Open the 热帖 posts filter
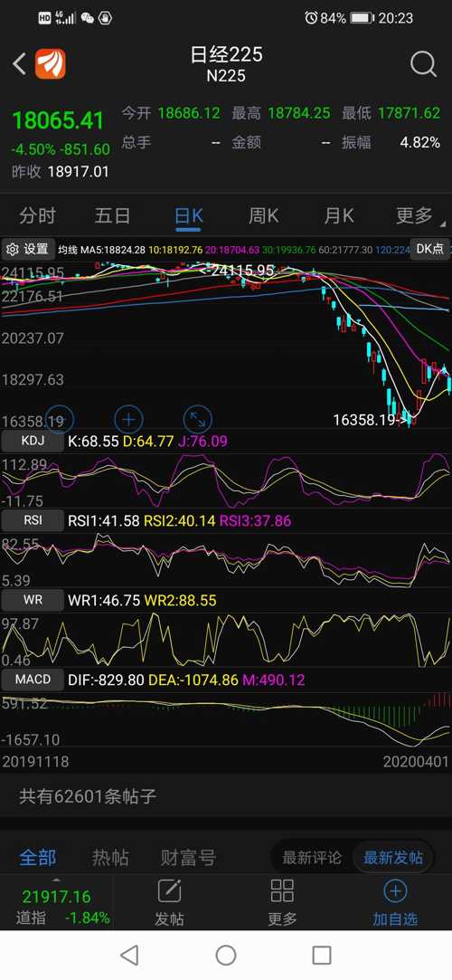This screenshot has height=980, width=452. coord(110,858)
